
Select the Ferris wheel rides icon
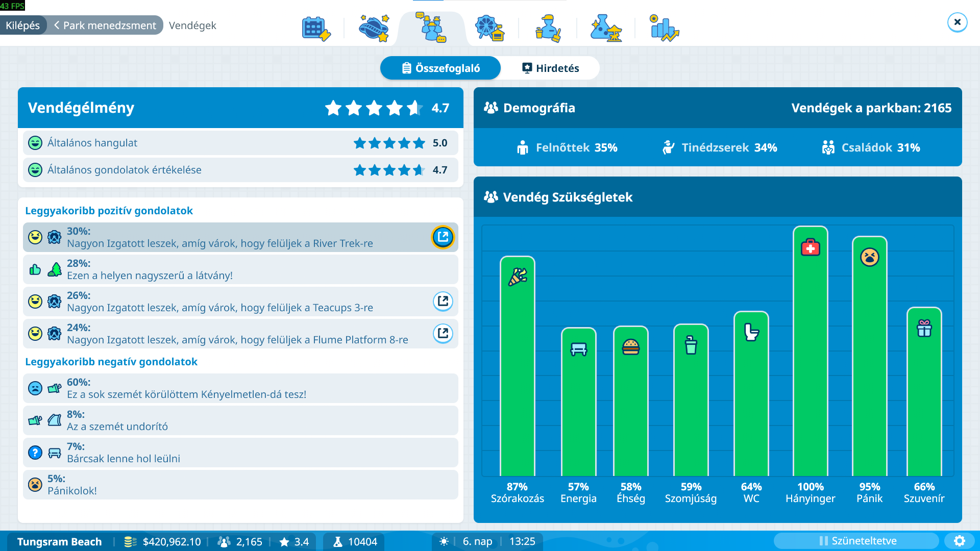489,29
